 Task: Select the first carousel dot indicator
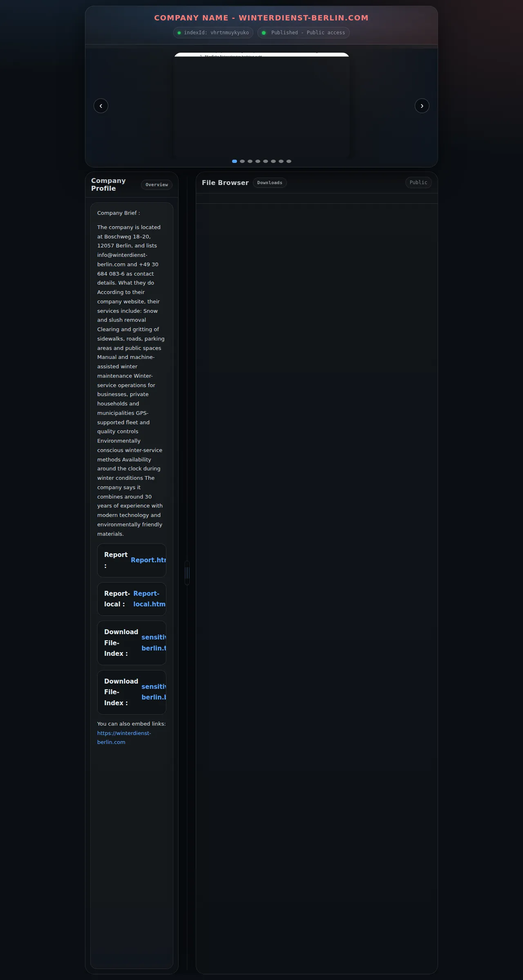(235, 161)
